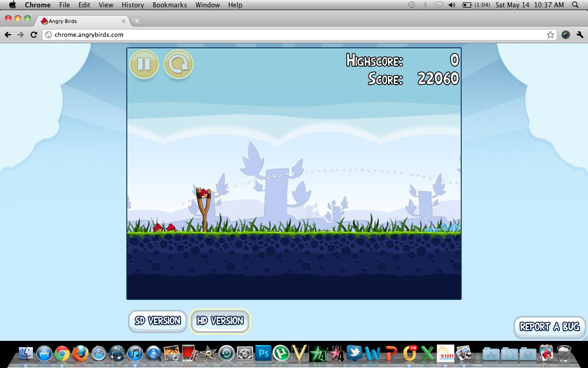Open iPhoto from the Dock
Image resolution: width=588 pixels, height=368 pixels.
coord(172,353)
